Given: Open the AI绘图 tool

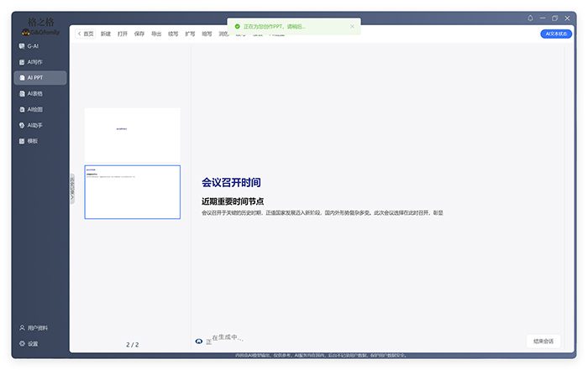Looking at the screenshot, I should pos(34,110).
